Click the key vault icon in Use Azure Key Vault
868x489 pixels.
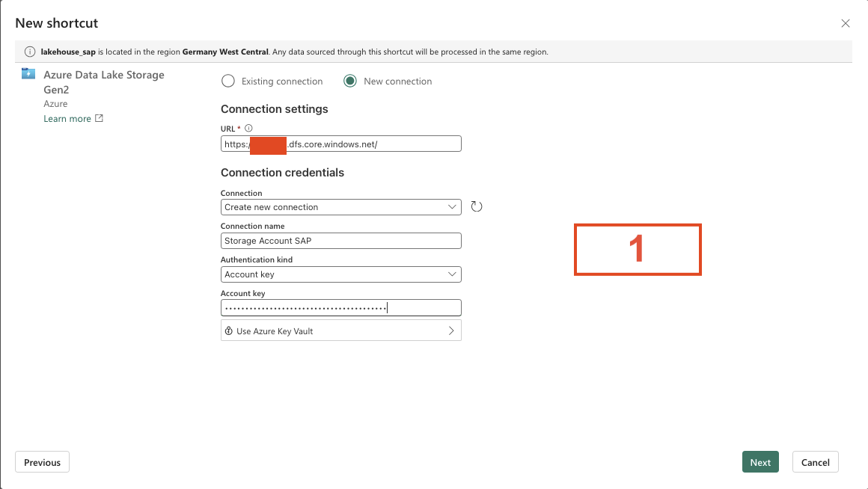pyautogui.click(x=229, y=330)
